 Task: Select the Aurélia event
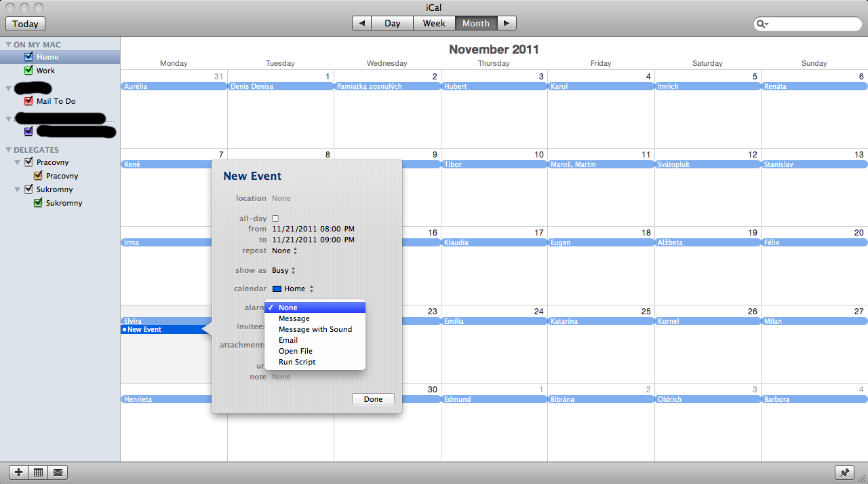pyautogui.click(x=174, y=86)
